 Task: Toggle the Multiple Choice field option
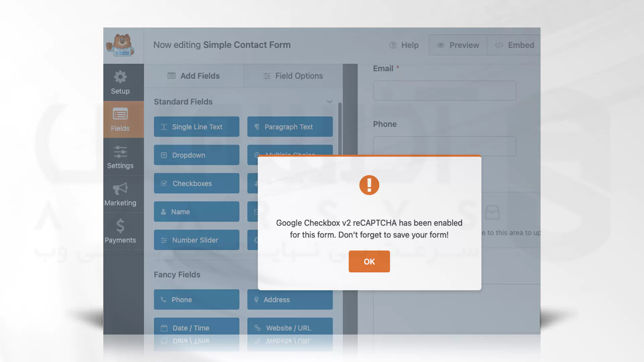click(289, 155)
